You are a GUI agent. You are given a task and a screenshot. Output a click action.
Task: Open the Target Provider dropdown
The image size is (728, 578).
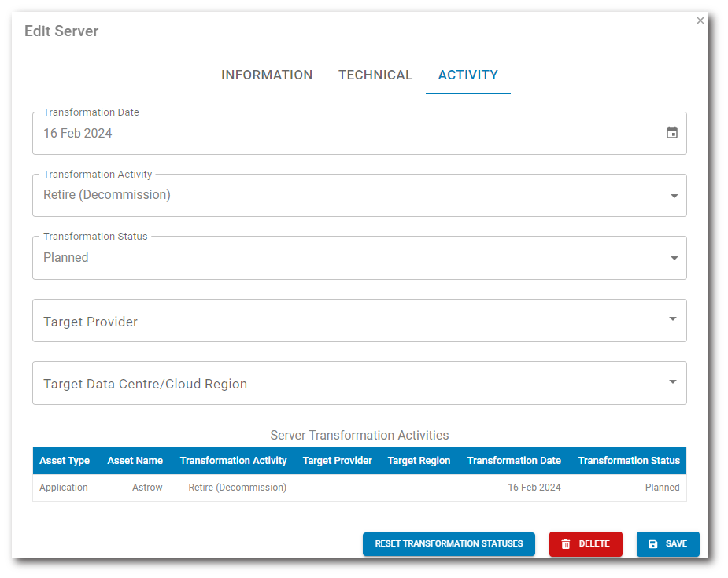tap(359, 321)
